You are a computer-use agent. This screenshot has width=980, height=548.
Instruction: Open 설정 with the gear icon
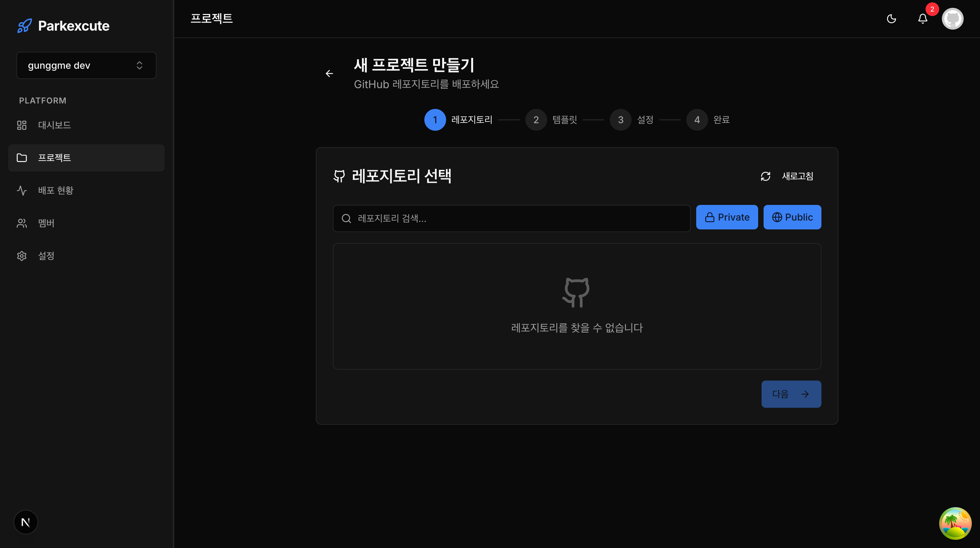[22, 256]
